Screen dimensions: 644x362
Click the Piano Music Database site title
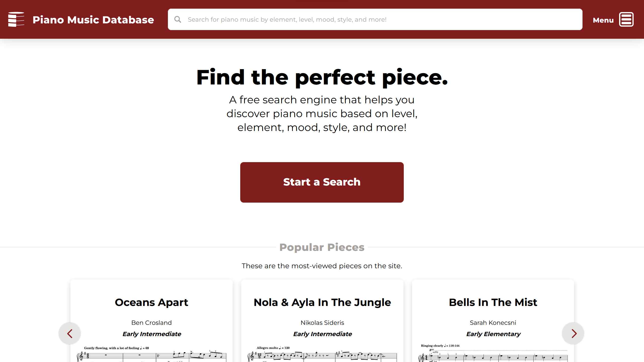pyautogui.click(x=93, y=20)
